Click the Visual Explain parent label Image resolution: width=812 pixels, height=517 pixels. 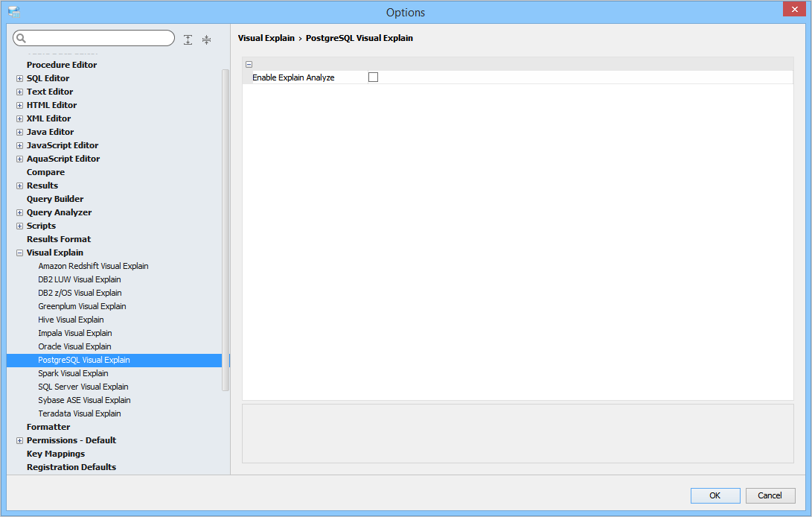pos(55,253)
